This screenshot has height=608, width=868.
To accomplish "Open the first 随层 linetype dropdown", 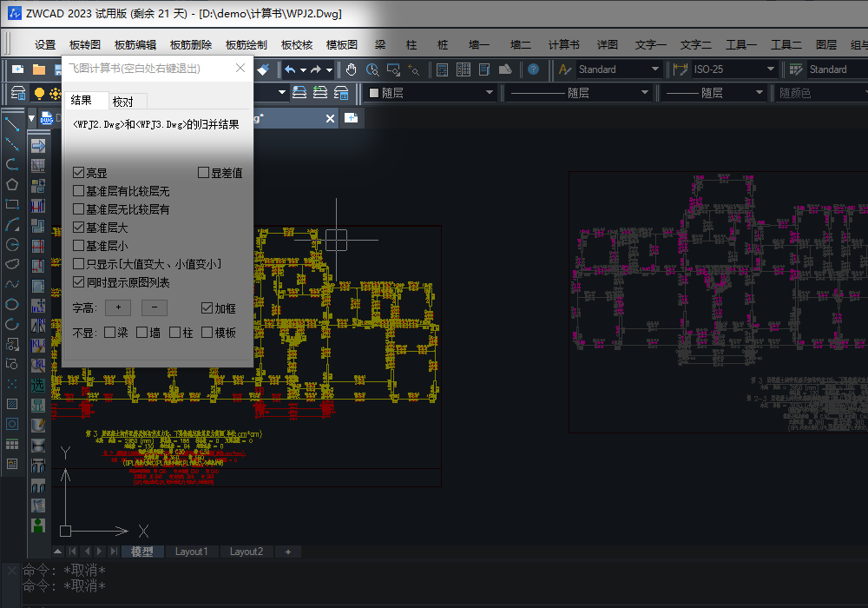I will point(645,92).
